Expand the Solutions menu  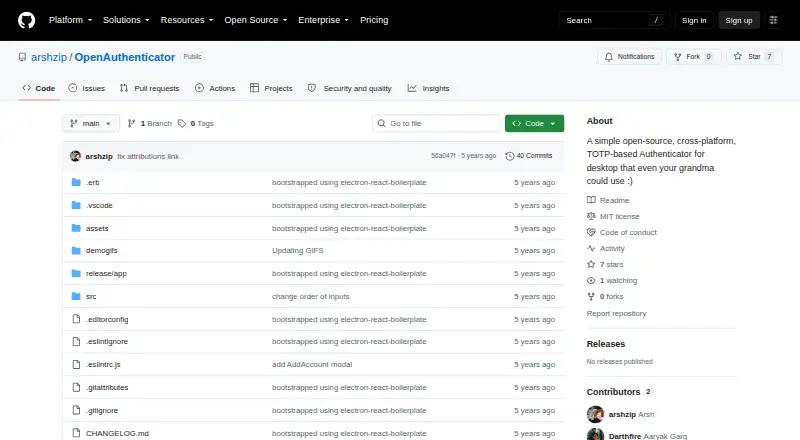pyautogui.click(x=126, y=20)
